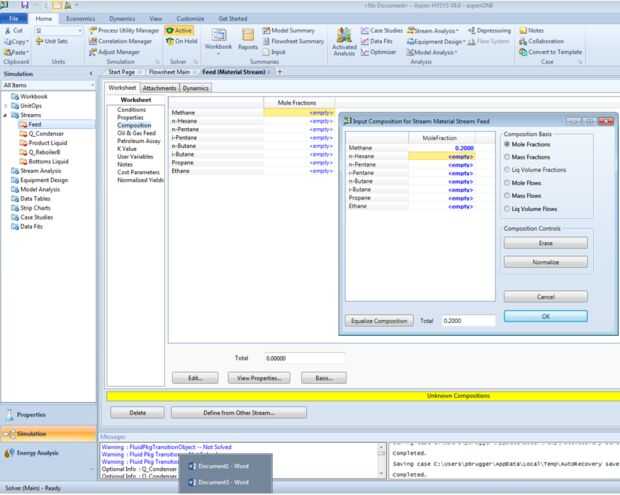Select Mole Flows basis
This screenshot has width=620, height=495.
coord(522,183)
